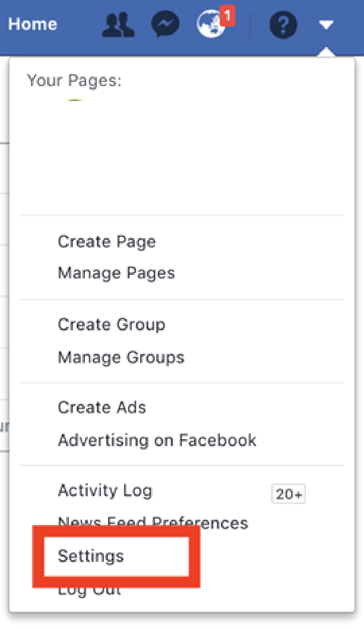Open Advertising on Facebook
Image resolution: width=364 pixels, height=629 pixels.
point(157,440)
